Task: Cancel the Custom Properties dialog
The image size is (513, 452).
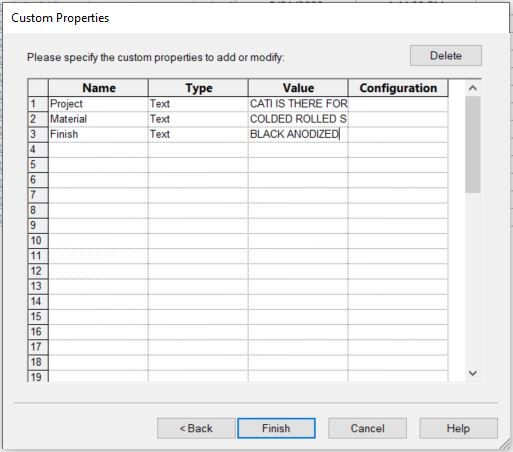Action: pos(367,428)
